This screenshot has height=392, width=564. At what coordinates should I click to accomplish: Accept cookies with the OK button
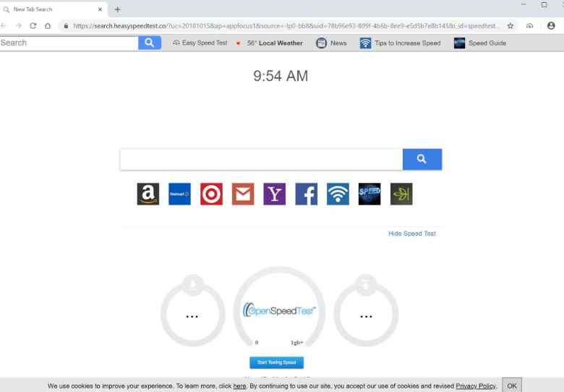pyautogui.click(x=511, y=385)
